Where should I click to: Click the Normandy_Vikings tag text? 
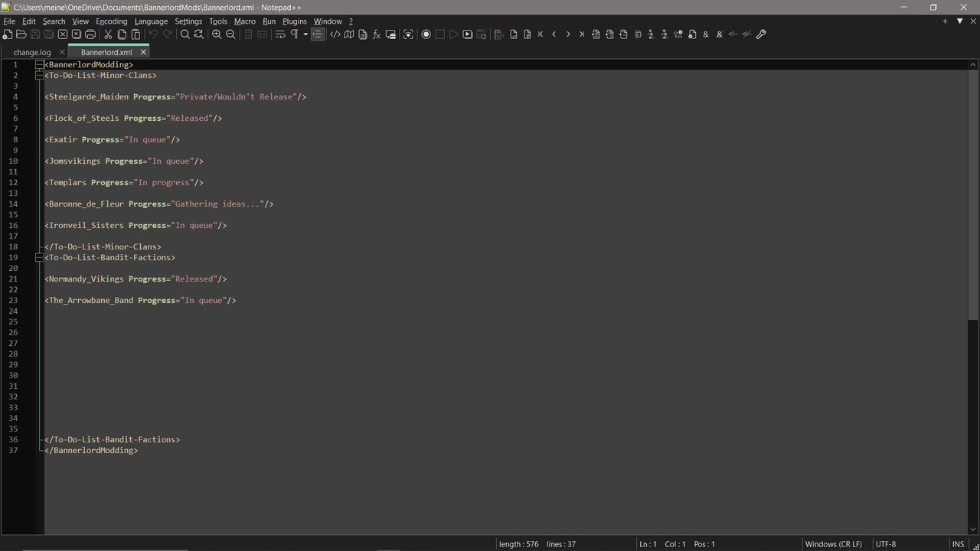point(86,279)
